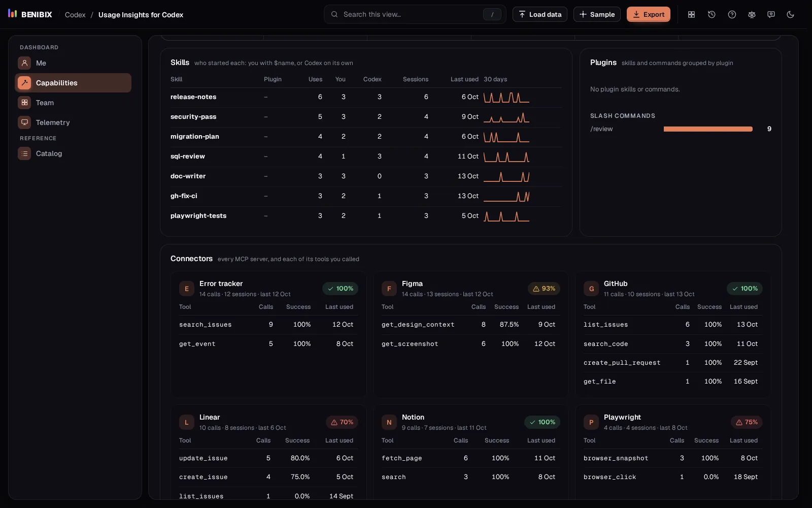Open the help question mark icon

tap(732, 14)
